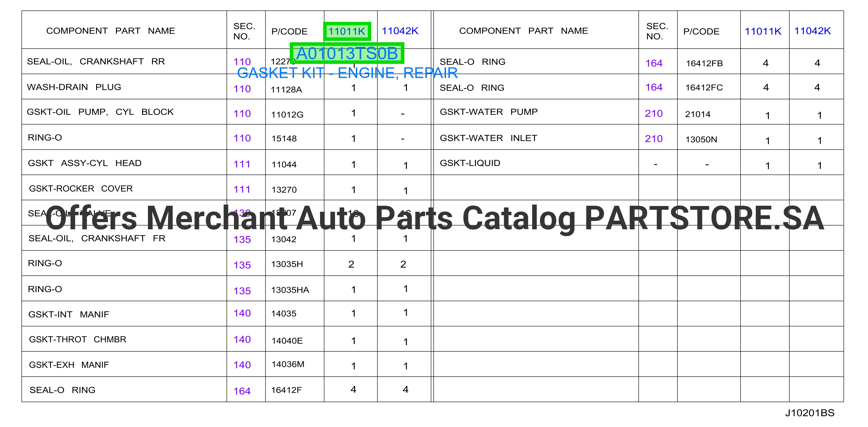The width and height of the screenshot is (868, 427).
Task: Select the SEAL-OIL, CRANKSHAFT FR part name
Action: 97,239
